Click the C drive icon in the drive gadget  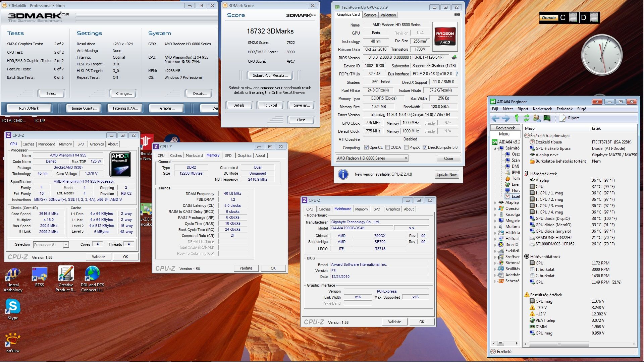coord(573,17)
